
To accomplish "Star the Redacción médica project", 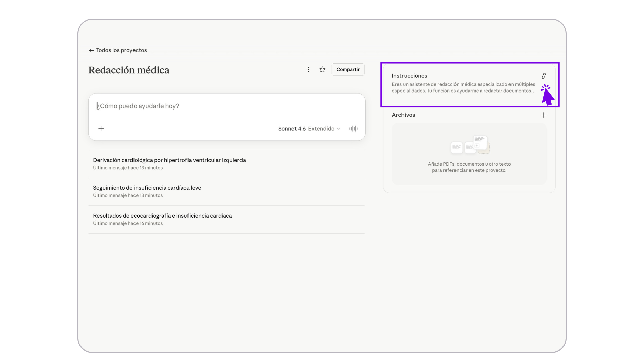I will tap(322, 69).
